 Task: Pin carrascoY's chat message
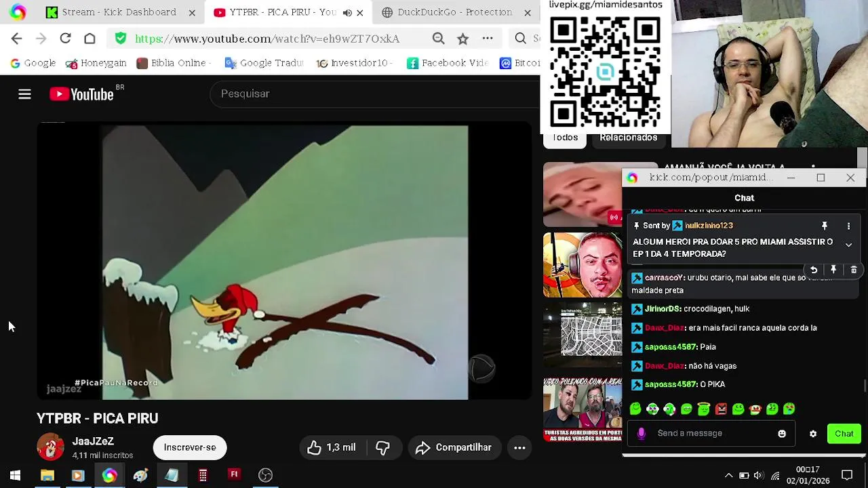(833, 270)
